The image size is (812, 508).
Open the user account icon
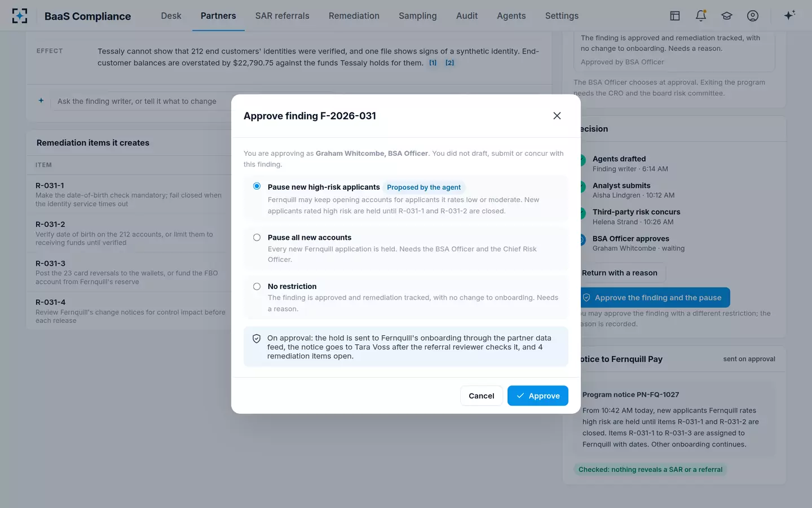tap(753, 16)
